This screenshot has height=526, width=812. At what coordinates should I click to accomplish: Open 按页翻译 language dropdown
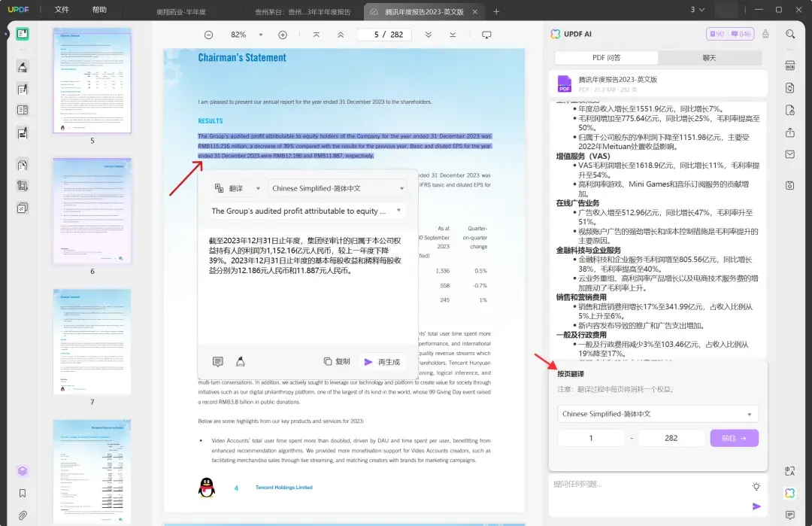pos(658,414)
